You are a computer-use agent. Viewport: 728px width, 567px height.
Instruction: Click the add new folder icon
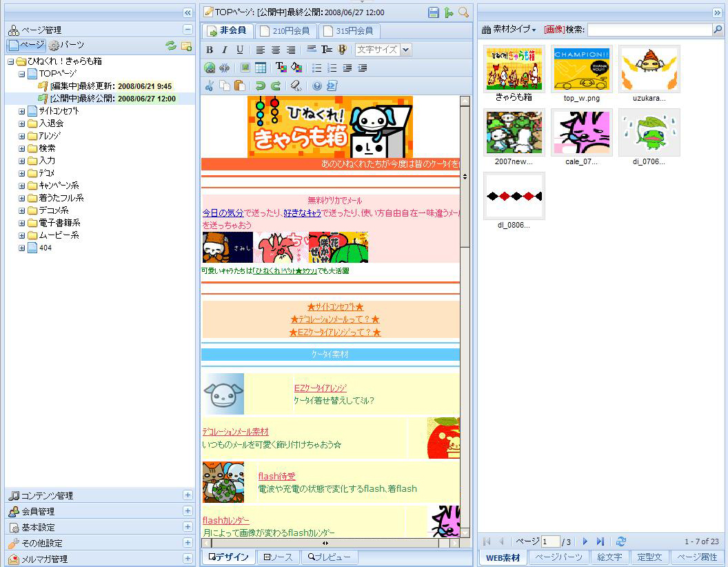click(x=185, y=46)
